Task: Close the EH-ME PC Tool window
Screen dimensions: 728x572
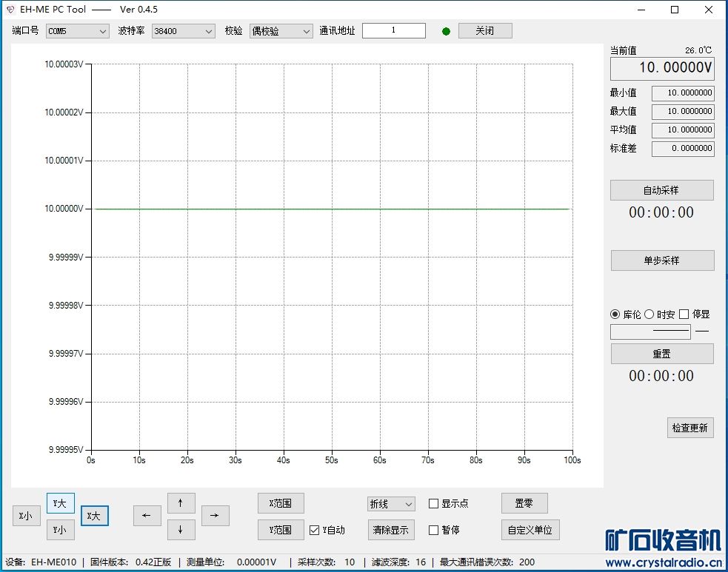Action: (709, 10)
